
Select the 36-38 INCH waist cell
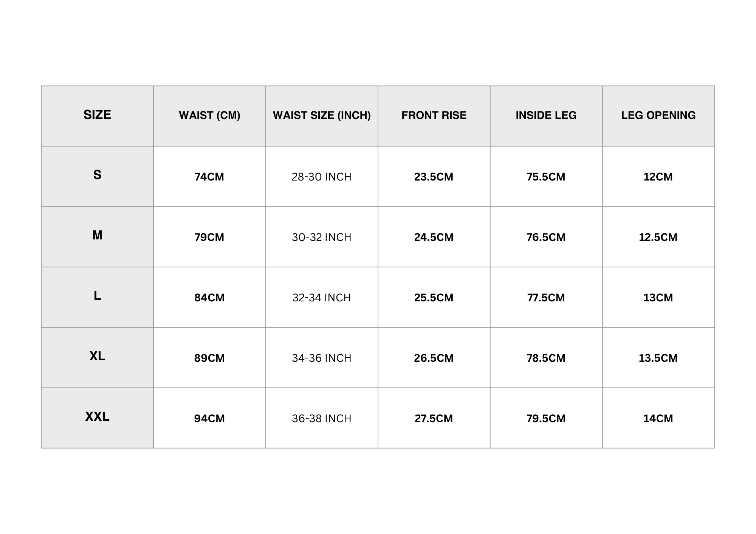click(322, 418)
